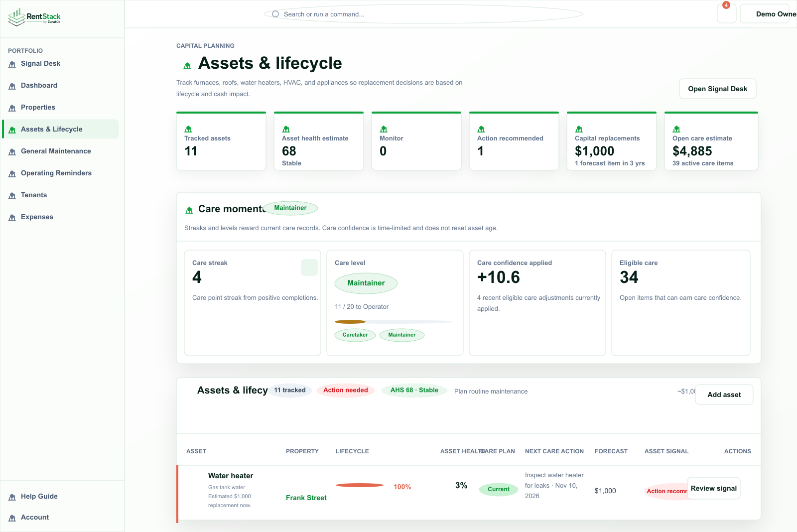Click the AHS 68 · Stable badge
The image size is (797, 532).
coord(414,390)
